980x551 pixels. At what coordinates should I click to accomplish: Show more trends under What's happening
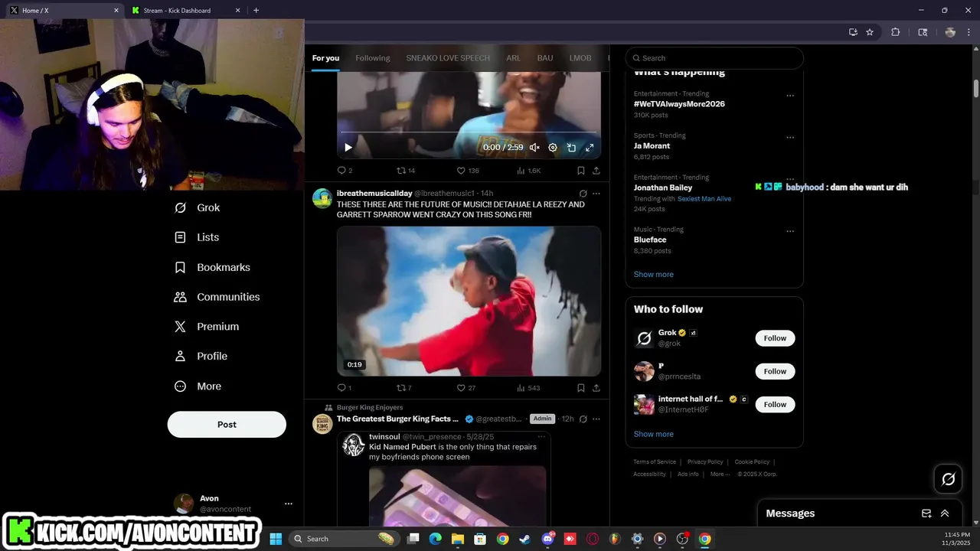point(654,275)
